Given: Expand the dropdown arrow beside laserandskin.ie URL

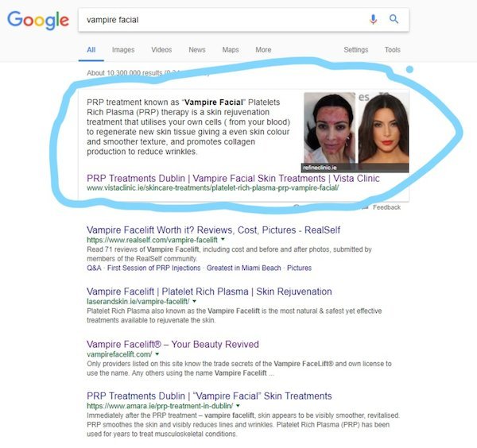Looking at the screenshot, I should 195,301.
